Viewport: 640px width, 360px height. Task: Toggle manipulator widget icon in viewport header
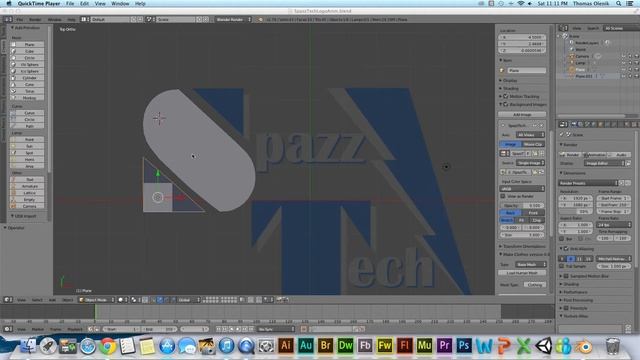(153, 300)
